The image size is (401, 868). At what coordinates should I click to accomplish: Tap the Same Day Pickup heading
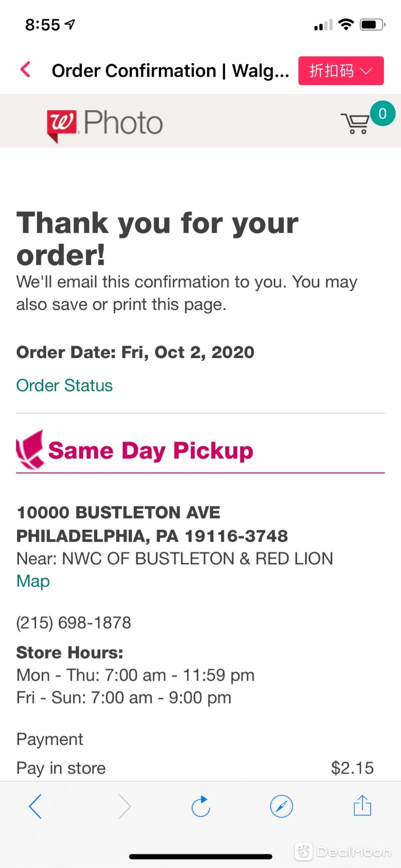[150, 450]
